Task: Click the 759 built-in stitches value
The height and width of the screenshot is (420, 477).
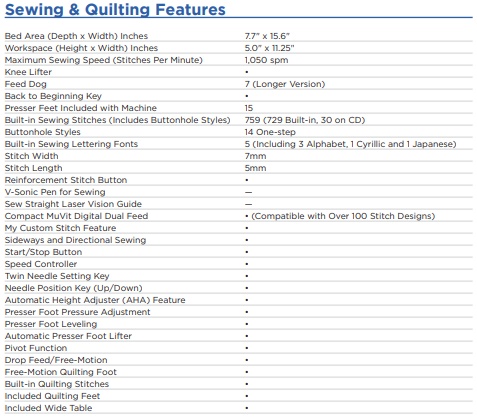Action: [305, 120]
